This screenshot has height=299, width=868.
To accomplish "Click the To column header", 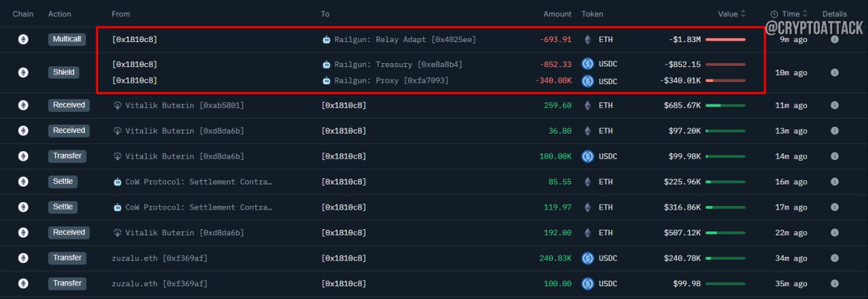I will coord(325,14).
